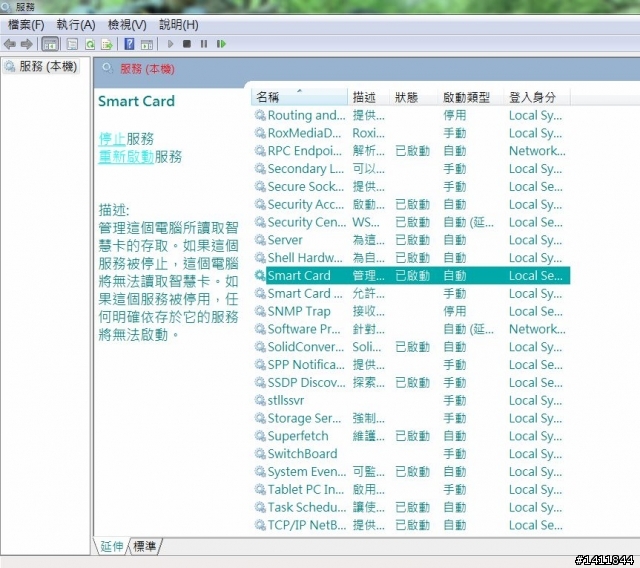Select the Task Schedu... service row
This screenshot has height=568, width=640.
tap(411, 507)
